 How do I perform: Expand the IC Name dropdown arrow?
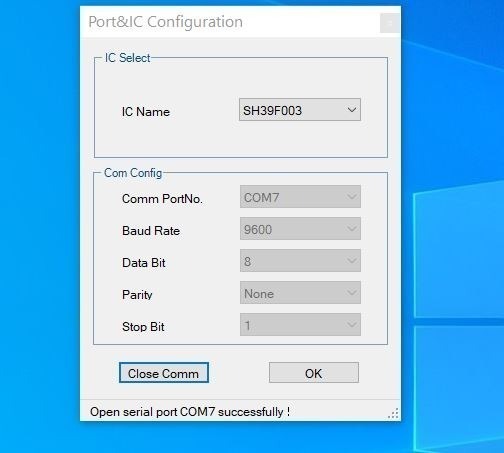[x=352, y=110]
